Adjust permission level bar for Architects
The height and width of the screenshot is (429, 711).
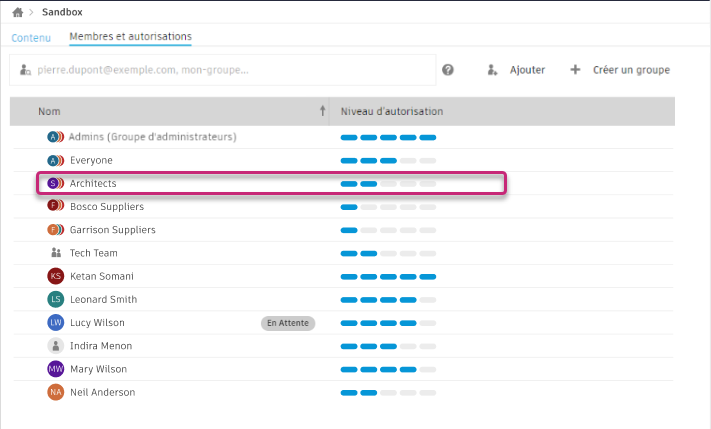tap(388, 184)
